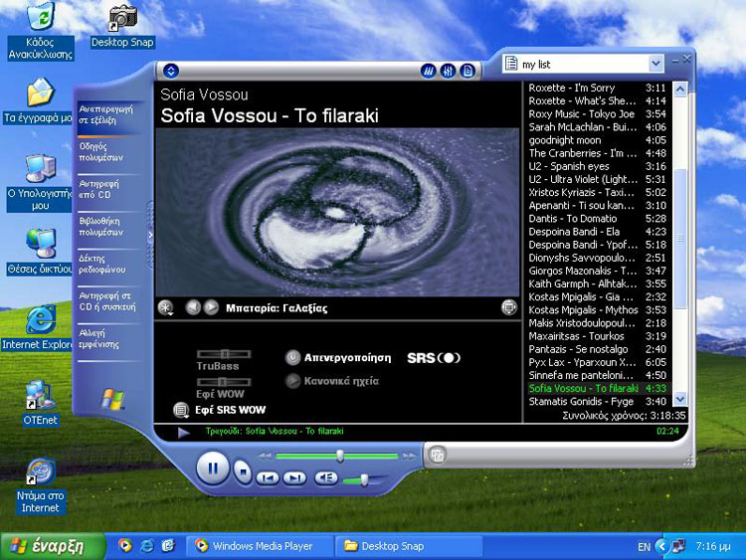Open the Recycle Bin desktop icon
This screenshot has width=746, height=560.
coord(41,31)
